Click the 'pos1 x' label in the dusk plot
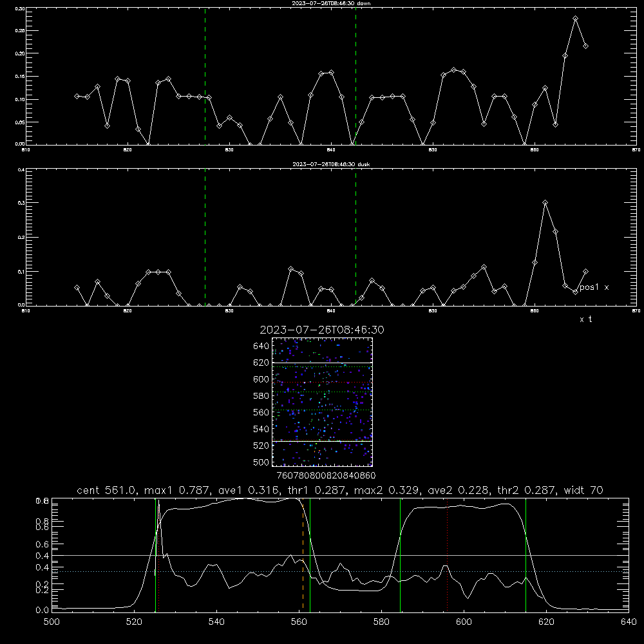Image resolution: width=644 pixels, height=644 pixels. point(594,287)
